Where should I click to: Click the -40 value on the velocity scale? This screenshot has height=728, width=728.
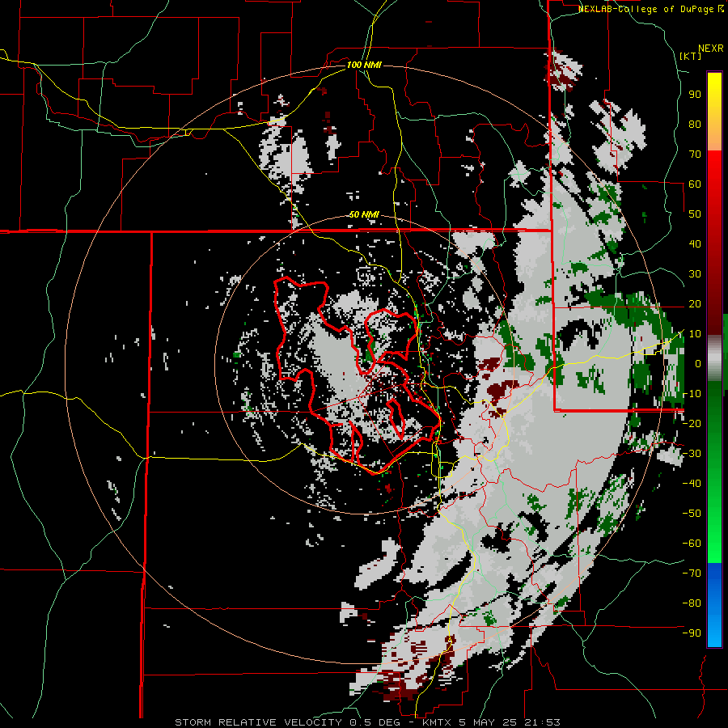click(692, 484)
